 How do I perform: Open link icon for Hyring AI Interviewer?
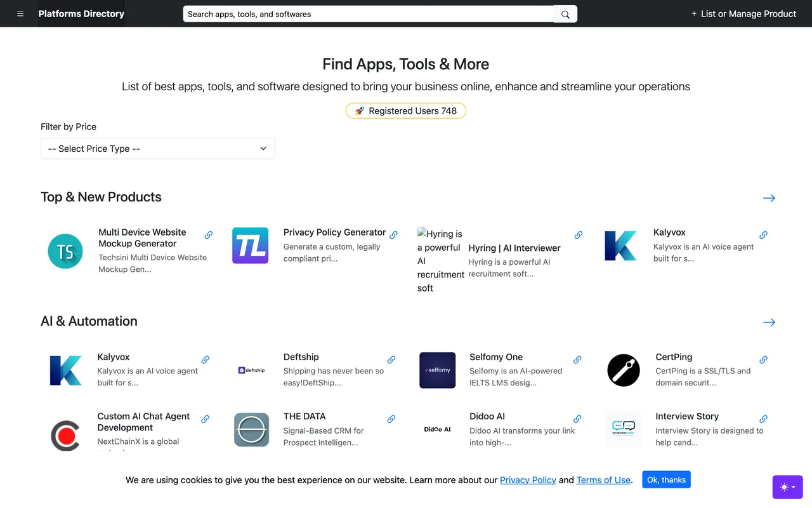pos(579,235)
